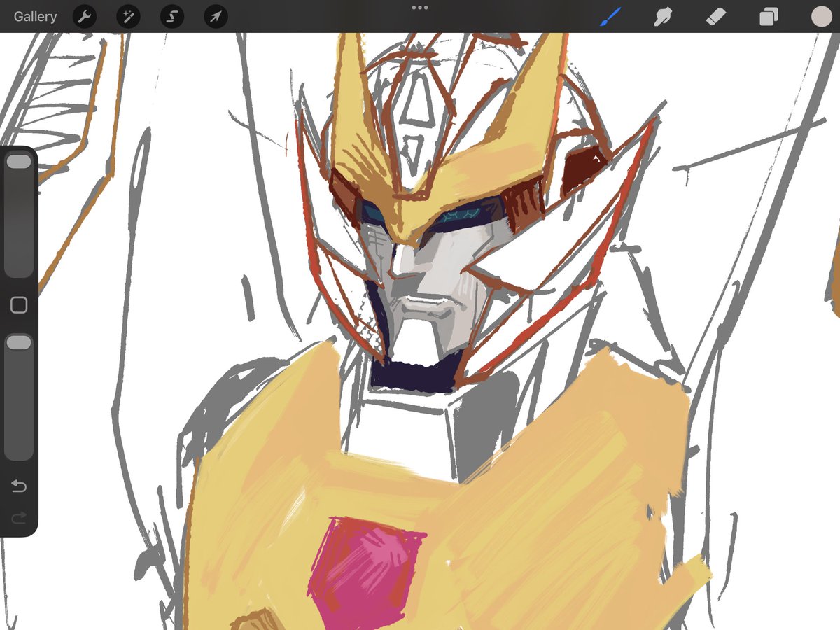Open the Layers panel

point(769,16)
